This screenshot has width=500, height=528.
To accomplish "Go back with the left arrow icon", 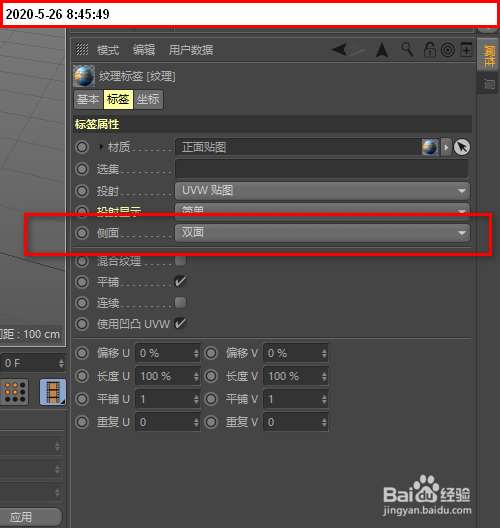I will click(x=339, y=50).
